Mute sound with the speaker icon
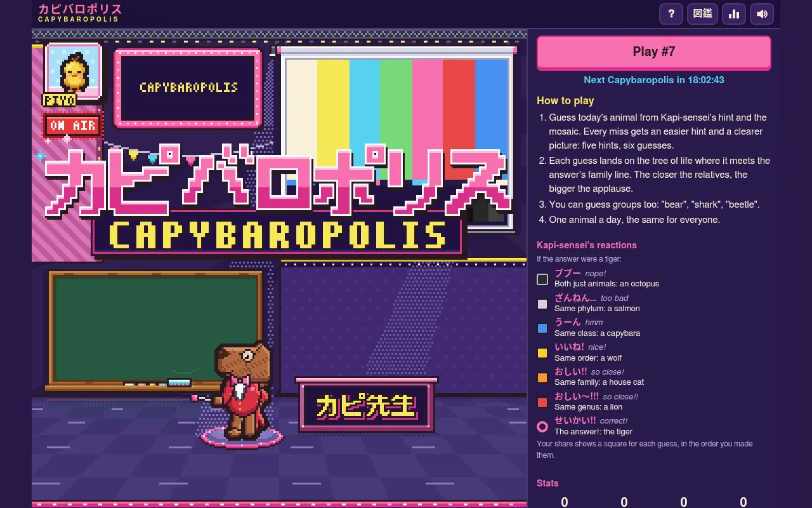 (762, 13)
